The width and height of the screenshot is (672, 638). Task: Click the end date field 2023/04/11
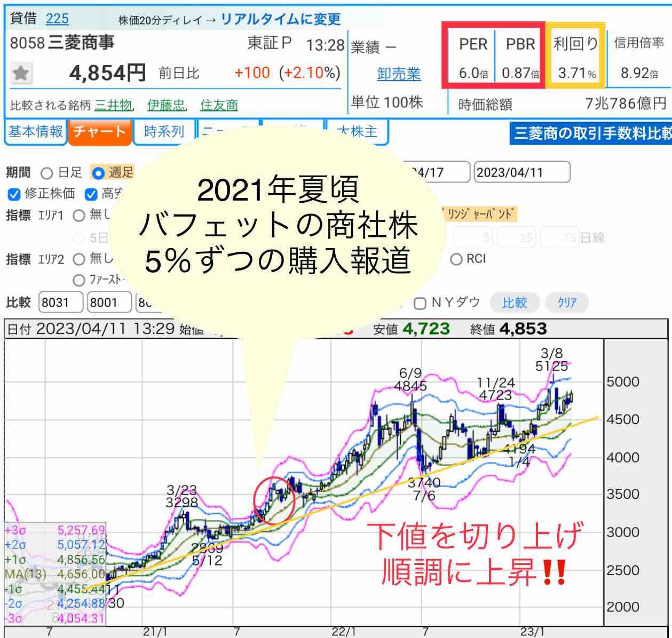[x=522, y=172]
